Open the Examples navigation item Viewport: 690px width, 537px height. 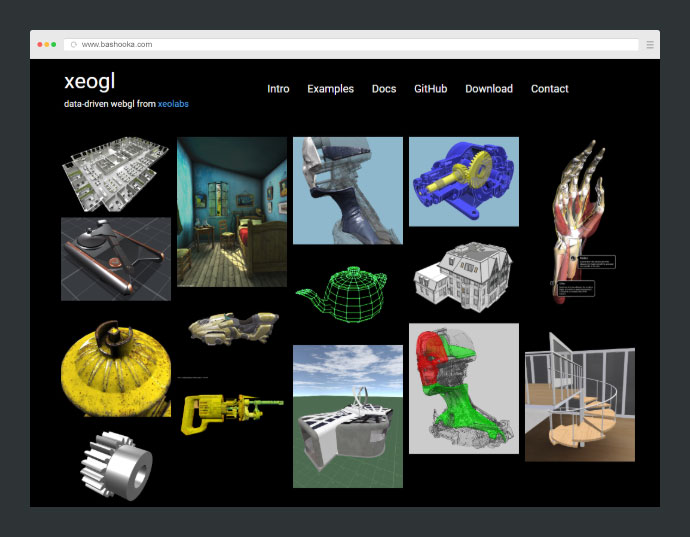[330, 89]
